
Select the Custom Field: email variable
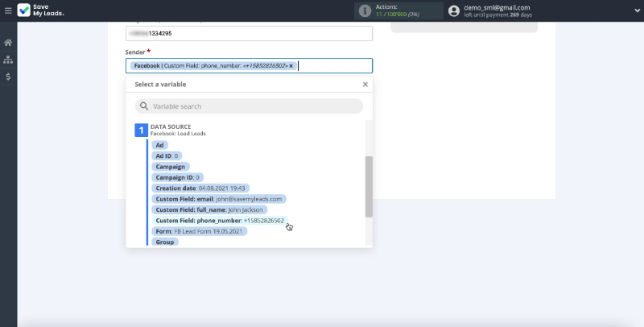219,199
